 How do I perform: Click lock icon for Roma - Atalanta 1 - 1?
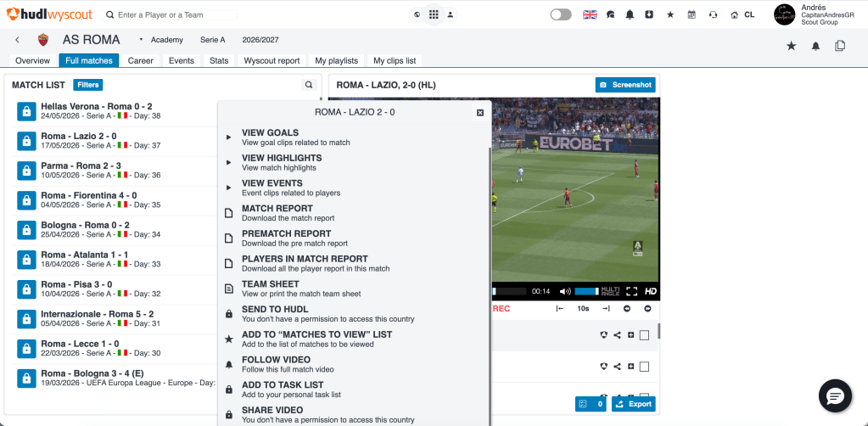(26, 260)
